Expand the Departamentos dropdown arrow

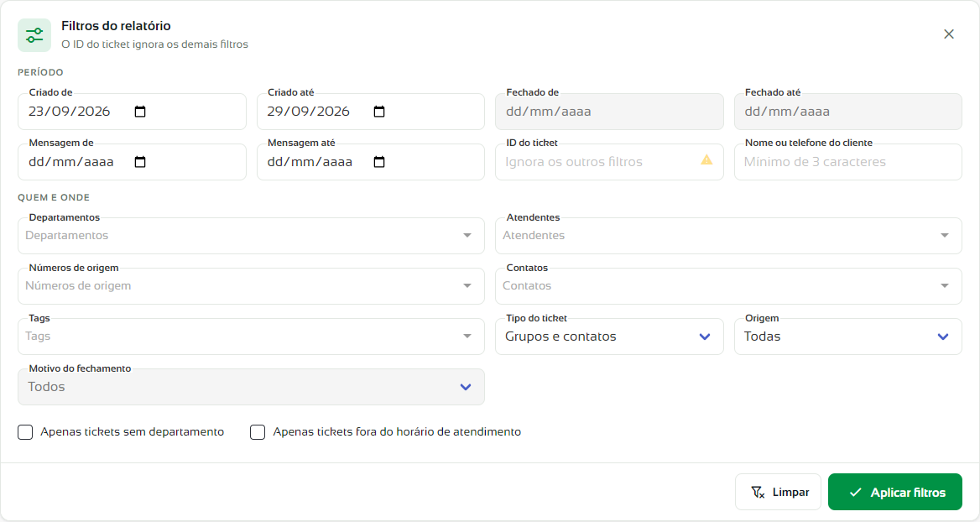[x=467, y=236]
